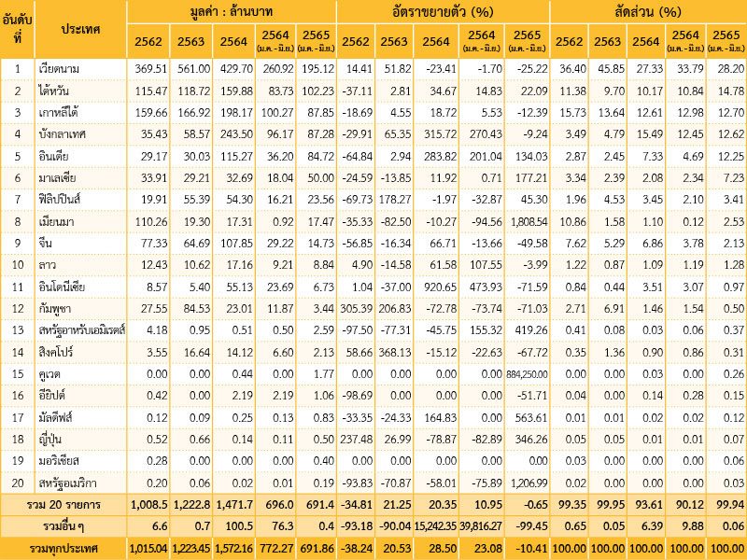The height and width of the screenshot is (560, 747).
Task: Select the อียิปต์ row label
Action: coord(52,395)
